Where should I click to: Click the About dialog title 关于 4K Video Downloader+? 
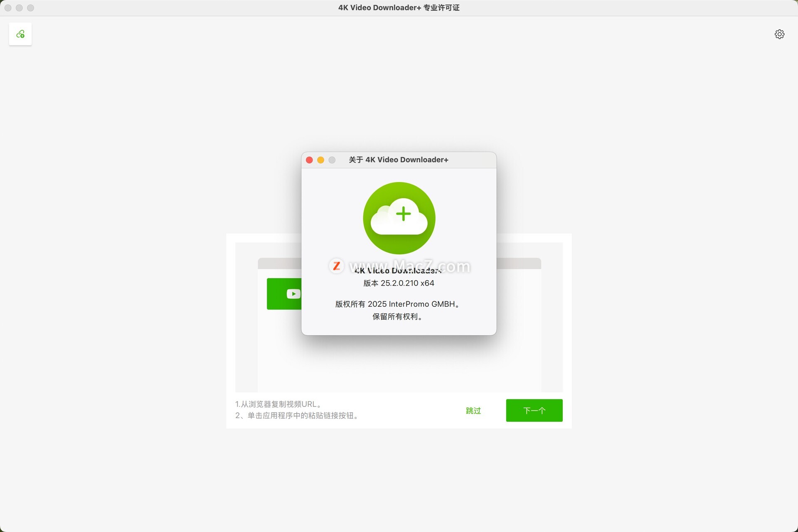[399, 160]
